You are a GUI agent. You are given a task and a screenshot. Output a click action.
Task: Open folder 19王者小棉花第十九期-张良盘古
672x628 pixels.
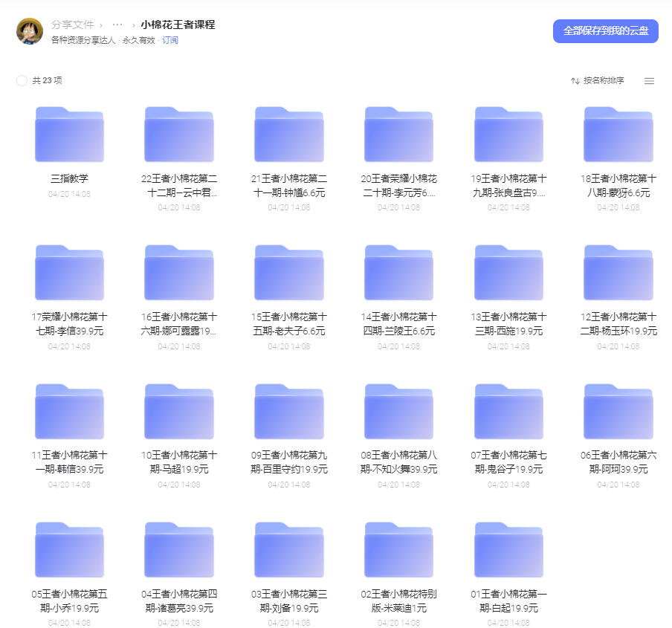[x=508, y=134]
